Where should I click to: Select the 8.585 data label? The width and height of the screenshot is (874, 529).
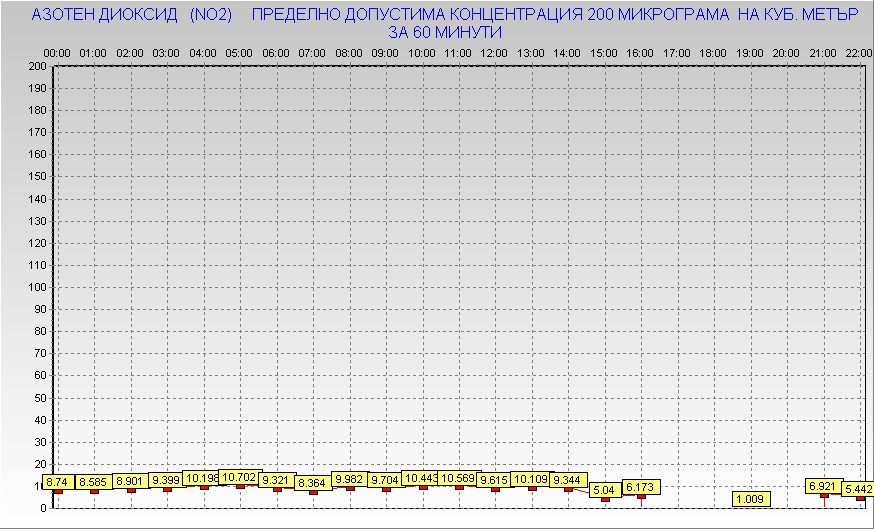94,482
